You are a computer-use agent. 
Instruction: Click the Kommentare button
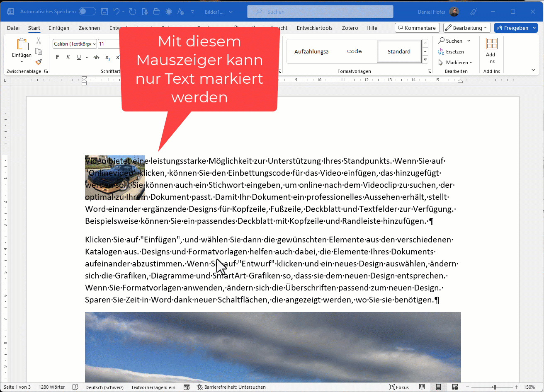417,28
